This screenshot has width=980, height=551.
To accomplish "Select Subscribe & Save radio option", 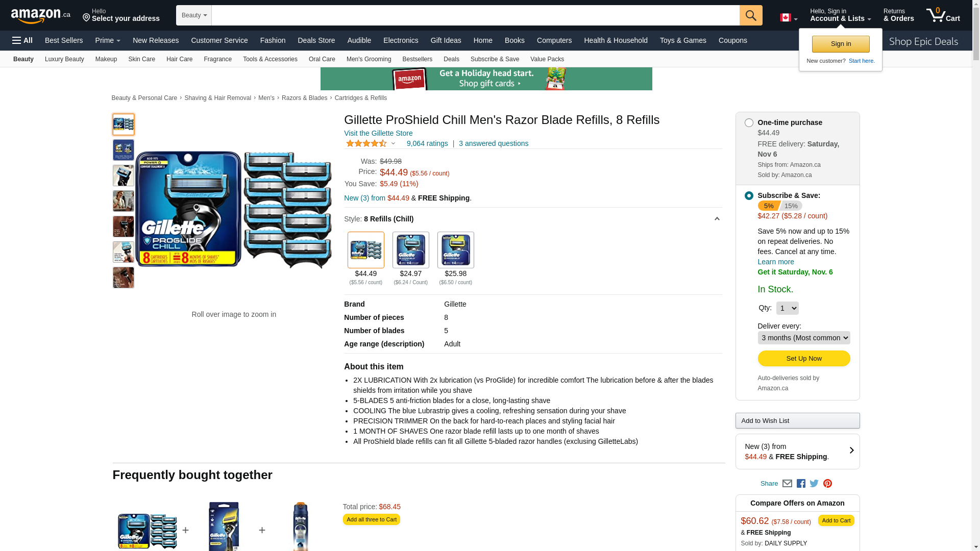I will click(x=749, y=196).
